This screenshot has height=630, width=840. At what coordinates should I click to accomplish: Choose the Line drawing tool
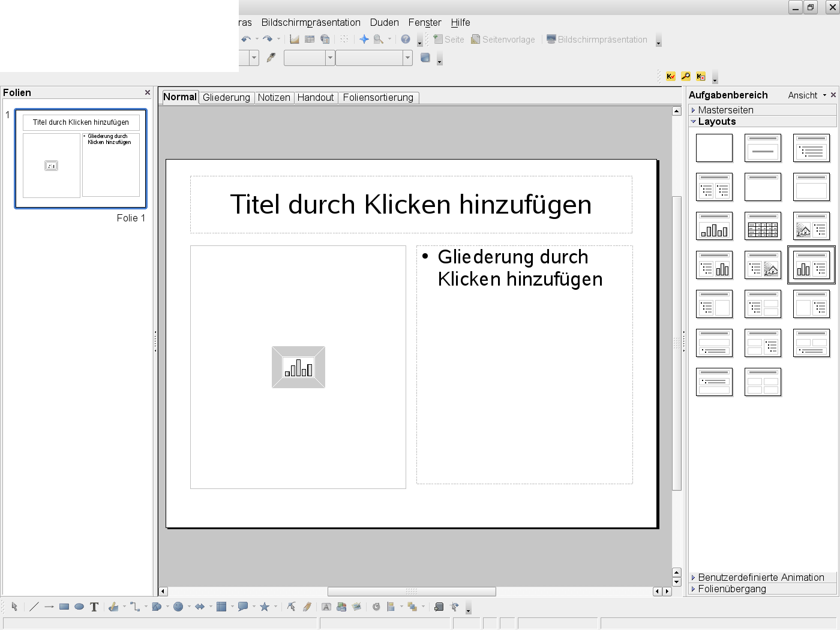point(34,607)
